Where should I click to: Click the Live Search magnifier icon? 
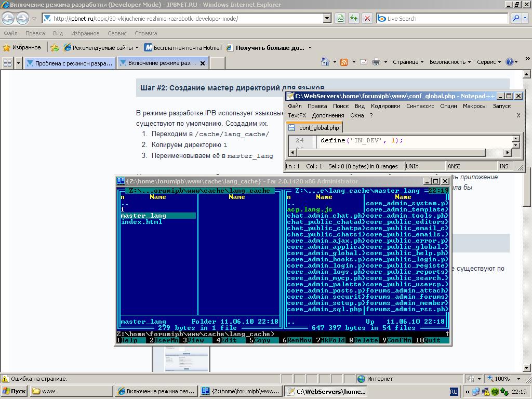click(x=516, y=18)
